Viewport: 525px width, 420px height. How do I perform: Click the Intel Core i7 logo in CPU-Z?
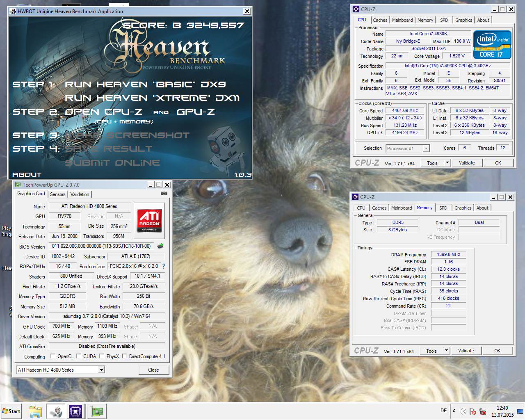493,44
